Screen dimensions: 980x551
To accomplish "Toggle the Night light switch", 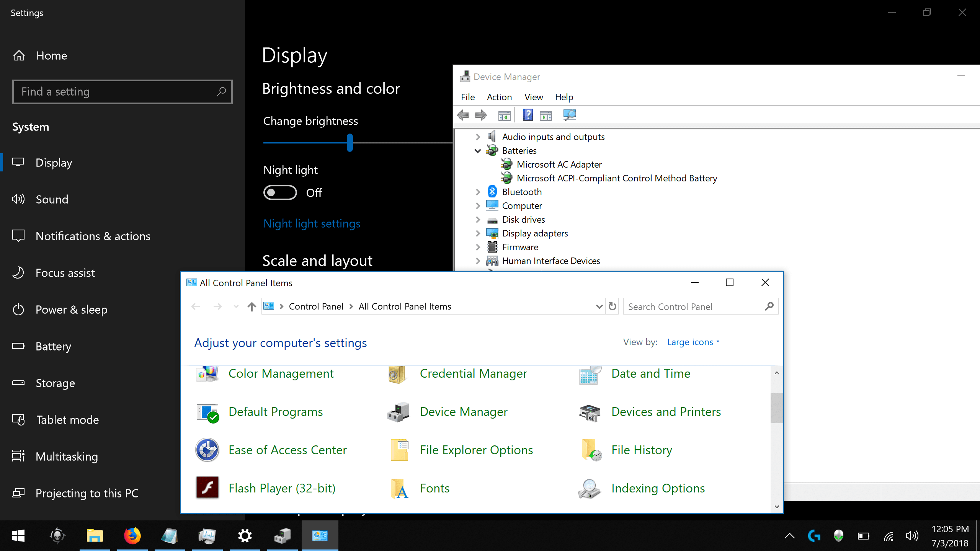I will point(280,192).
